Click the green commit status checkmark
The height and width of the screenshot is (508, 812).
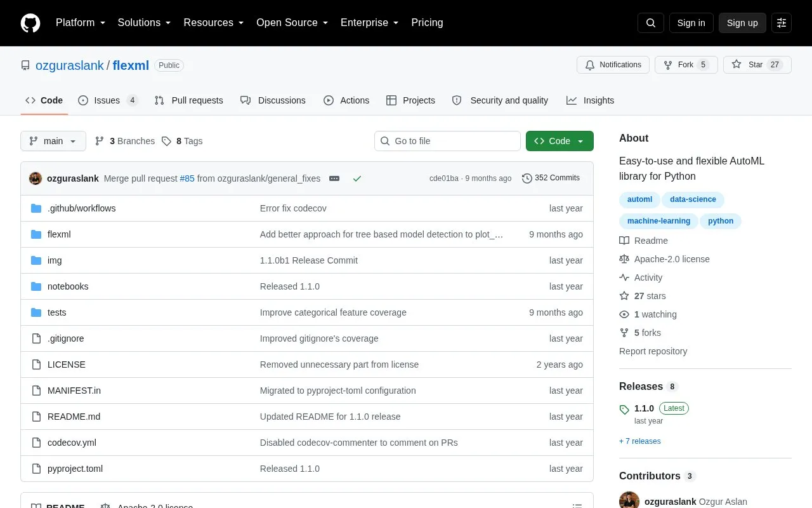(357, 178)
